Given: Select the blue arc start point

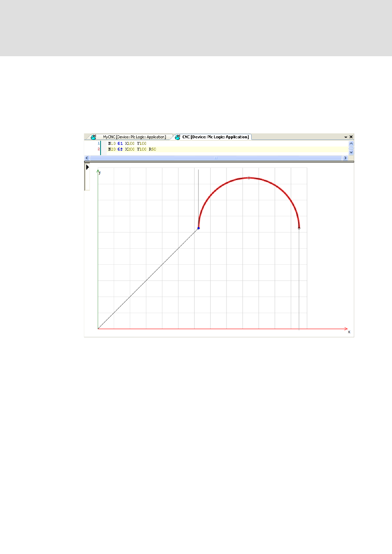Looking at the screenshot, I should (x=198, y=228).
